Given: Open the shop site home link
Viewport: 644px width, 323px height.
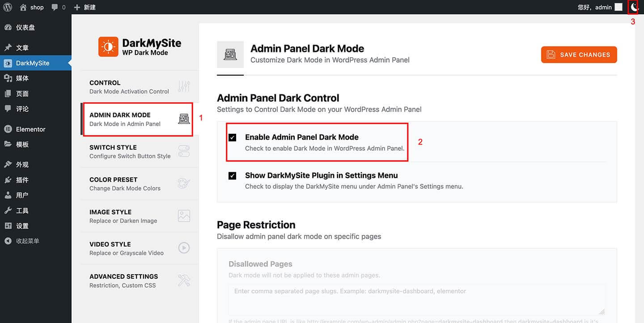Looking at the screenshot, I should [x=32, y=7].
